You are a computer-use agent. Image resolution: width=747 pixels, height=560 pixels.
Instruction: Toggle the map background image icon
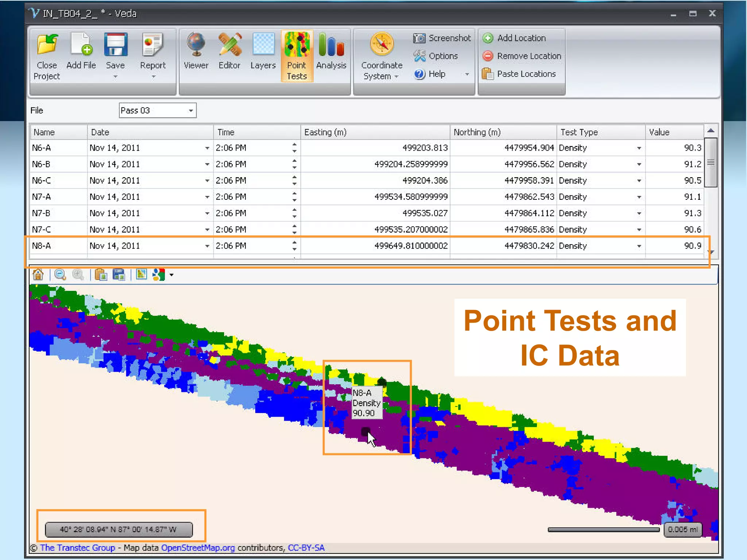pos(141,274)
